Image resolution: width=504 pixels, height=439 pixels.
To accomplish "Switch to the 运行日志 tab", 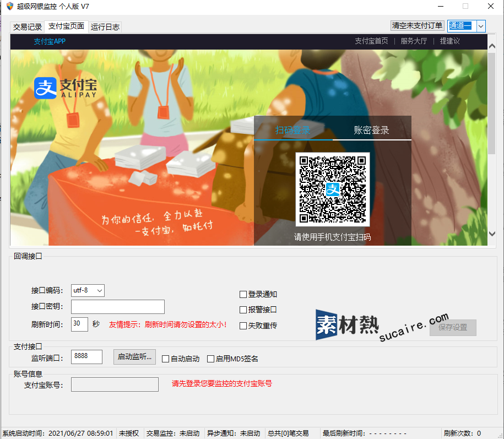I will 105,27.
